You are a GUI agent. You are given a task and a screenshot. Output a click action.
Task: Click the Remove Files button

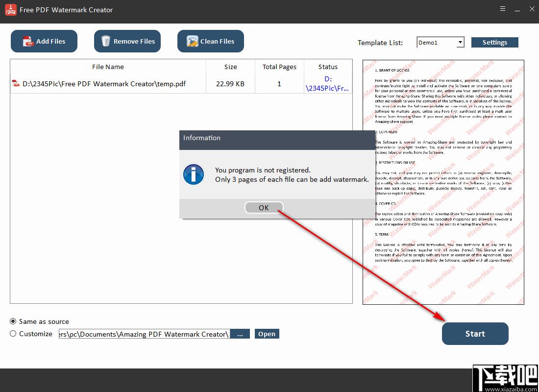click(127, 41)
